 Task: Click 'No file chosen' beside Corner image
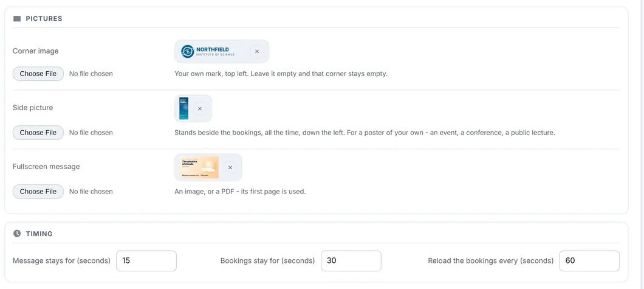click(x=91, y=74)
